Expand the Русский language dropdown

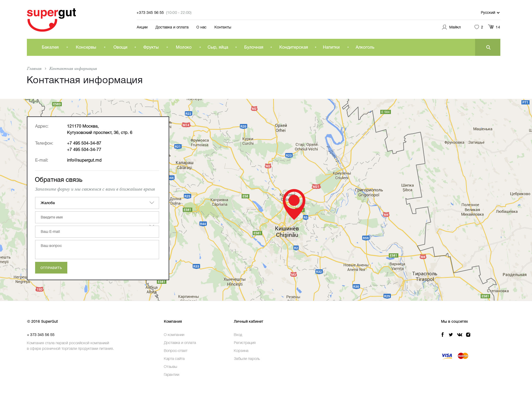click(490, 12)
